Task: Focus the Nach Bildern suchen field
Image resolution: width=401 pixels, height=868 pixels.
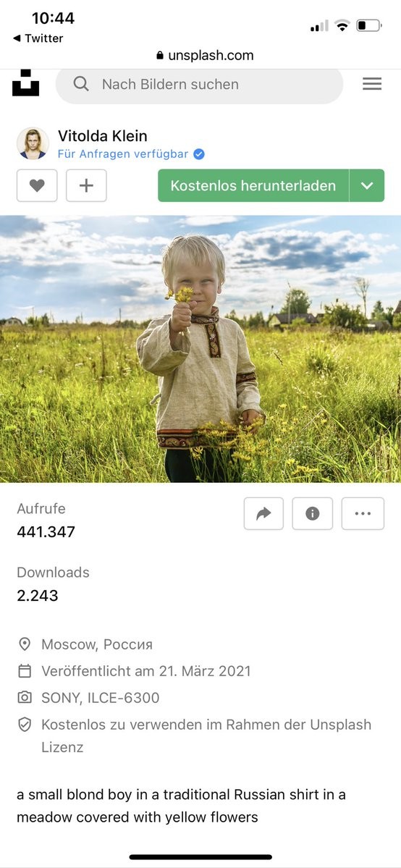Action: [199, 84]
